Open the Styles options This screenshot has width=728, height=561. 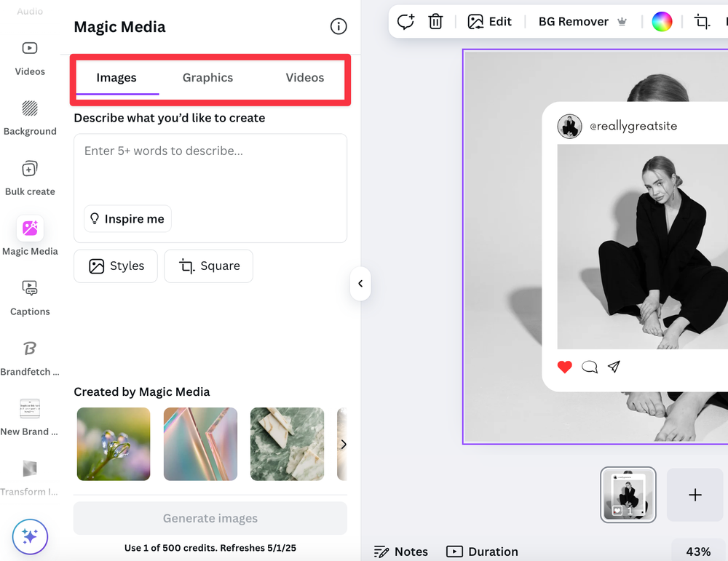[115, 266]
